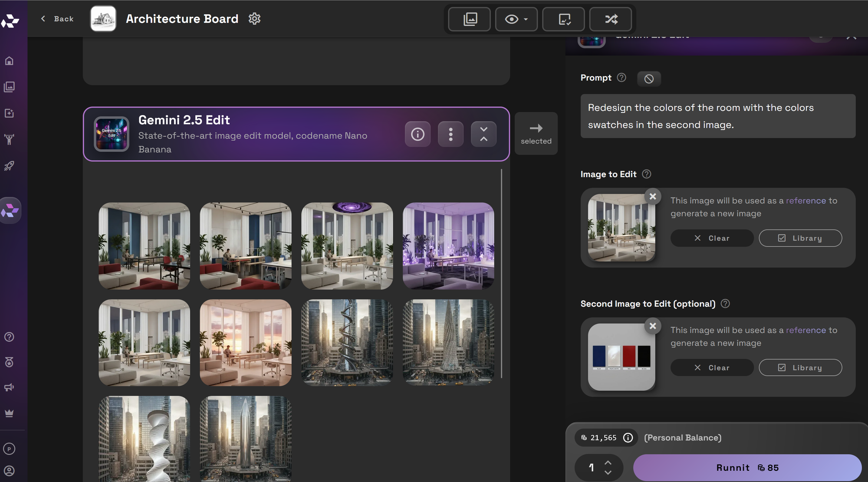Open the user profile sidebar icon

pos(9,471)
